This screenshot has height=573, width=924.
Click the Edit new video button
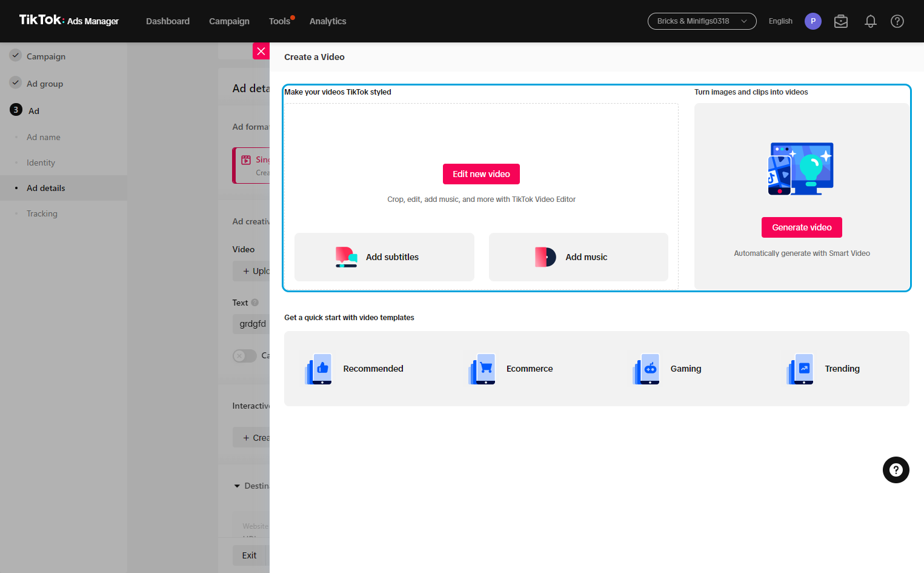coord(481,174)
